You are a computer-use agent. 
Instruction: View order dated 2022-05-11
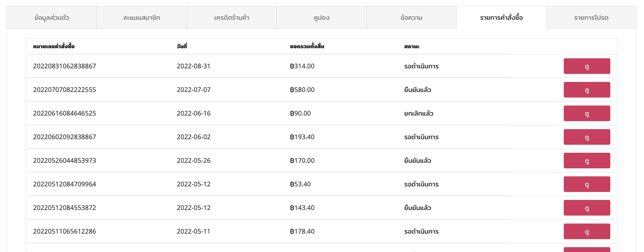click(x=587, y=231)
